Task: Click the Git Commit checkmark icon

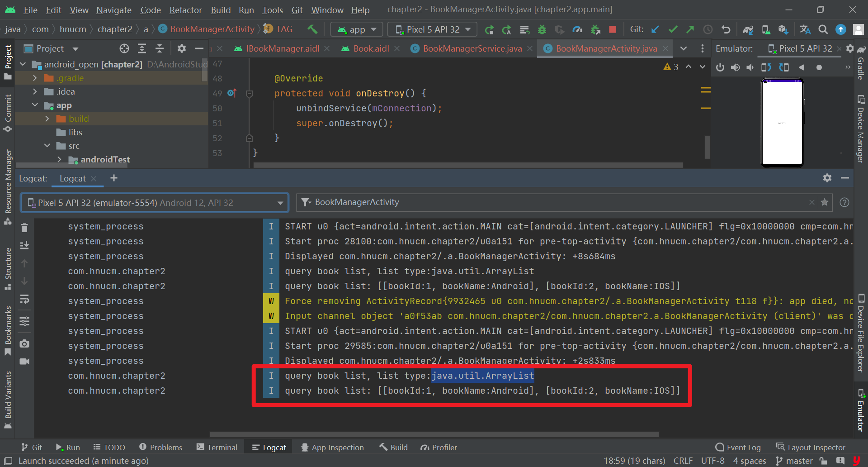Action: pos(673,29)
